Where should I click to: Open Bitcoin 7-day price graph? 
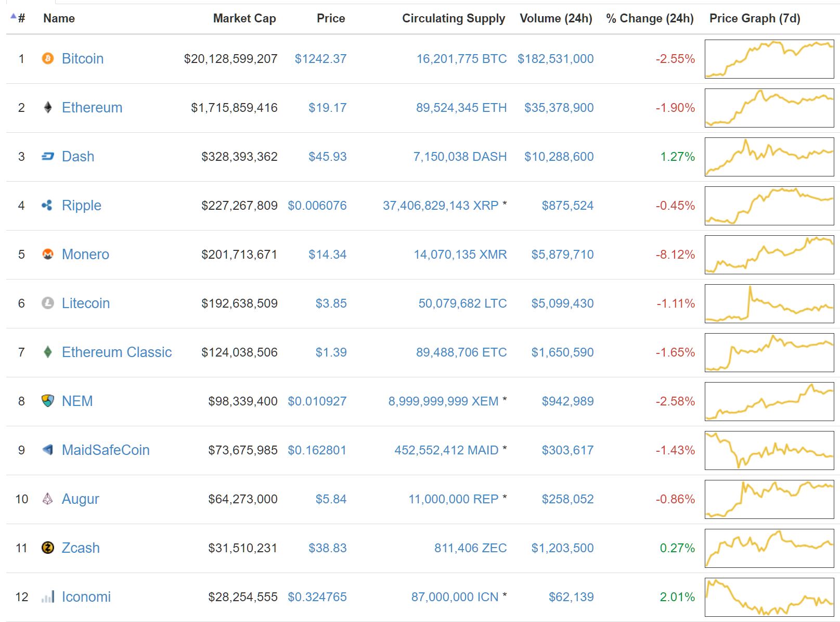[769, 59]
